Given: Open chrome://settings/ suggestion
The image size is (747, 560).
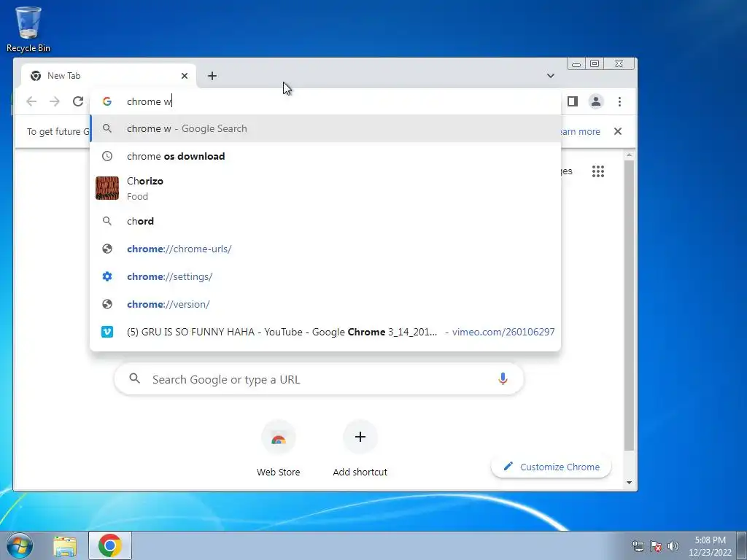Looking at the screenshot, I should (325, 276).
